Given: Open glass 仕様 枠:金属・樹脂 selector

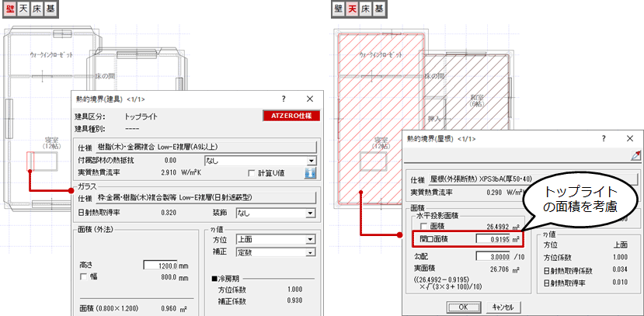Looking at the screenshot, I should click(206, 198).
